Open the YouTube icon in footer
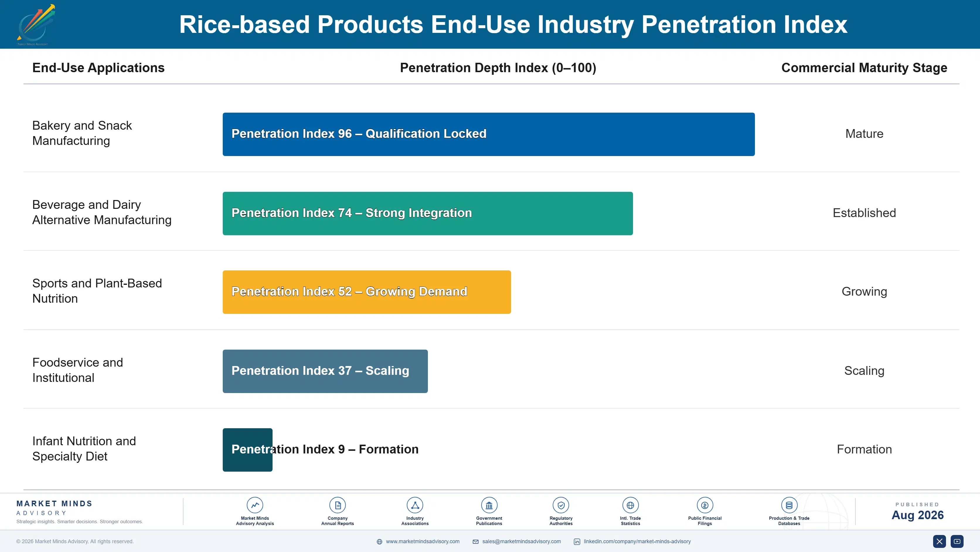The width and height of the screenshot is (980, 552). pyautogui.click(x=957, y=541)
